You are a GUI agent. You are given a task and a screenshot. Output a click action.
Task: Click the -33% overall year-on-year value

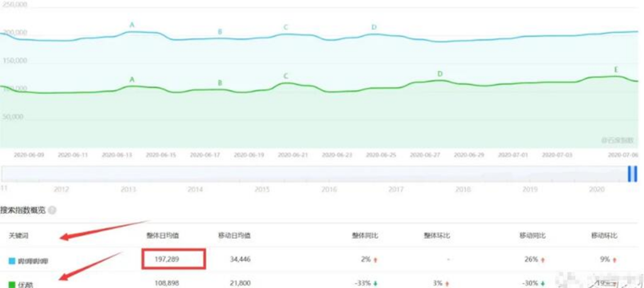coord(364,284)
